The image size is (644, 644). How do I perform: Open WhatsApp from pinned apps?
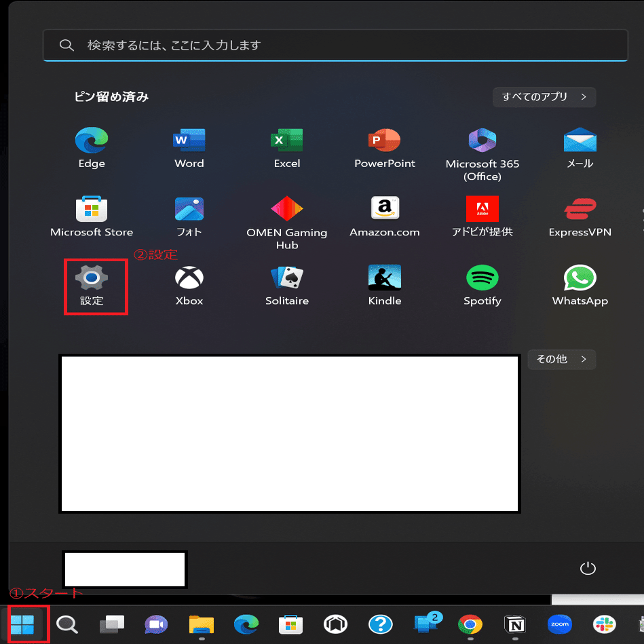(580, 285)
